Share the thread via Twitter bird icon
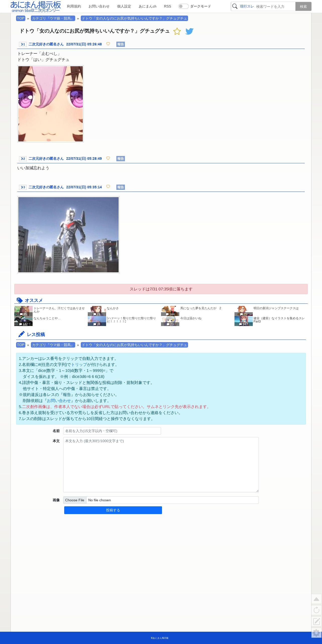The image size is (322, 644). click(x=189, y=31)
